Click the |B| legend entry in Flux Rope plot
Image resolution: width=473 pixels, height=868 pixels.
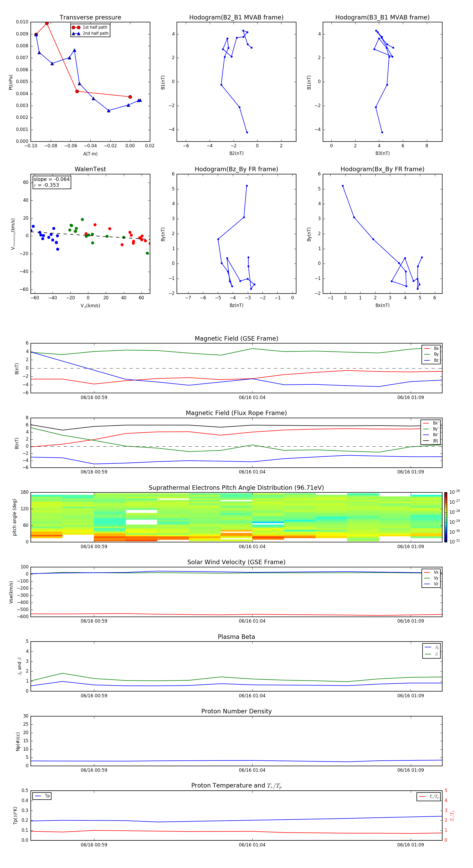tap(431, 441)
